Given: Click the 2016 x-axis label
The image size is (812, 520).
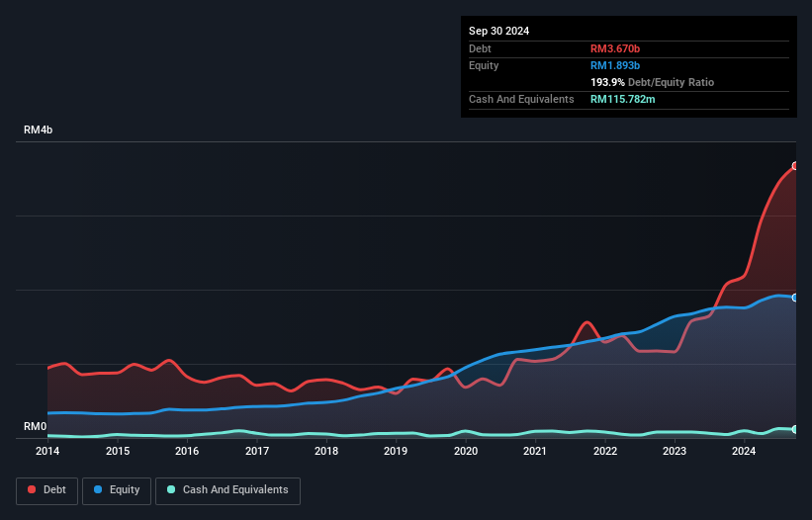Looking at the screenshot, I should pyautogui.click(x=187, y=451).
